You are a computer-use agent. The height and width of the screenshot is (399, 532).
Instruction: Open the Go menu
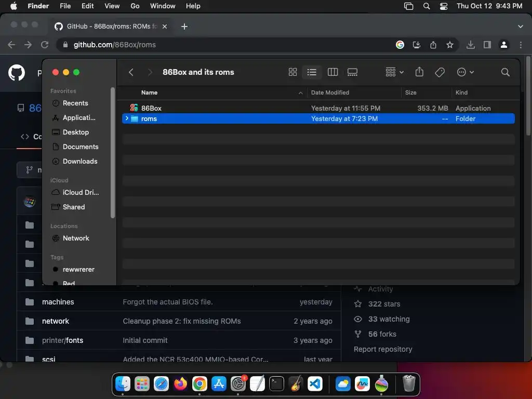(x=135, y=6)
